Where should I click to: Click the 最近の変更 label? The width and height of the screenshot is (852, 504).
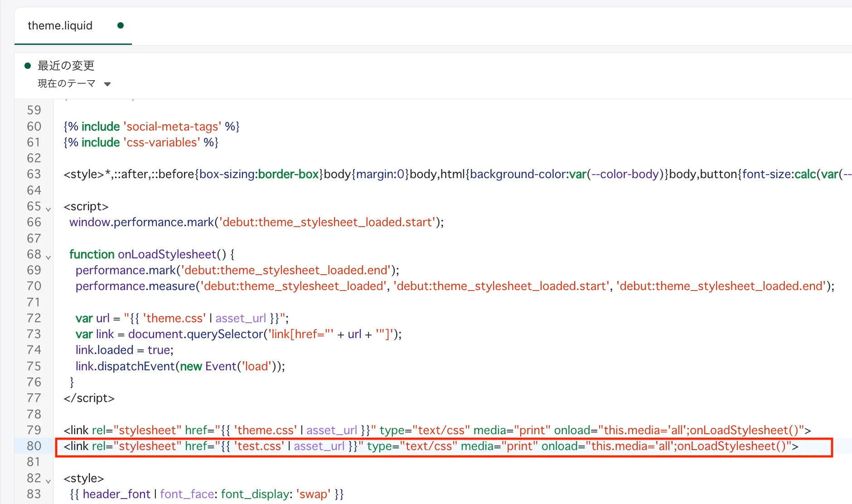(66, 66)
